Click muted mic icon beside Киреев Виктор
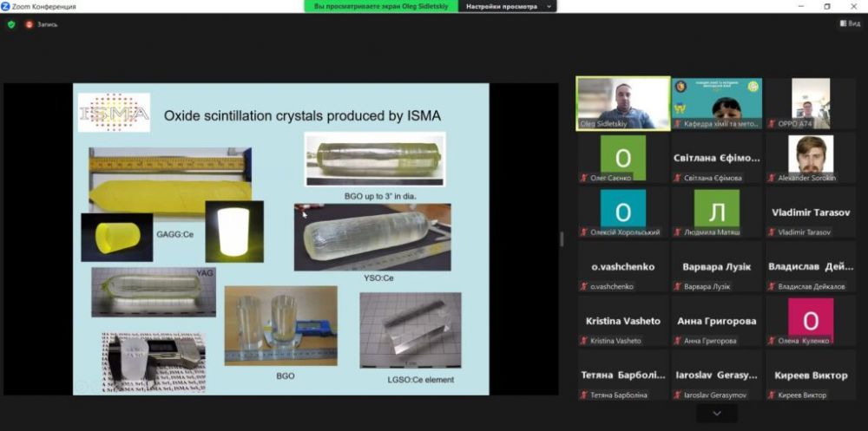 [x=772, y=395]
